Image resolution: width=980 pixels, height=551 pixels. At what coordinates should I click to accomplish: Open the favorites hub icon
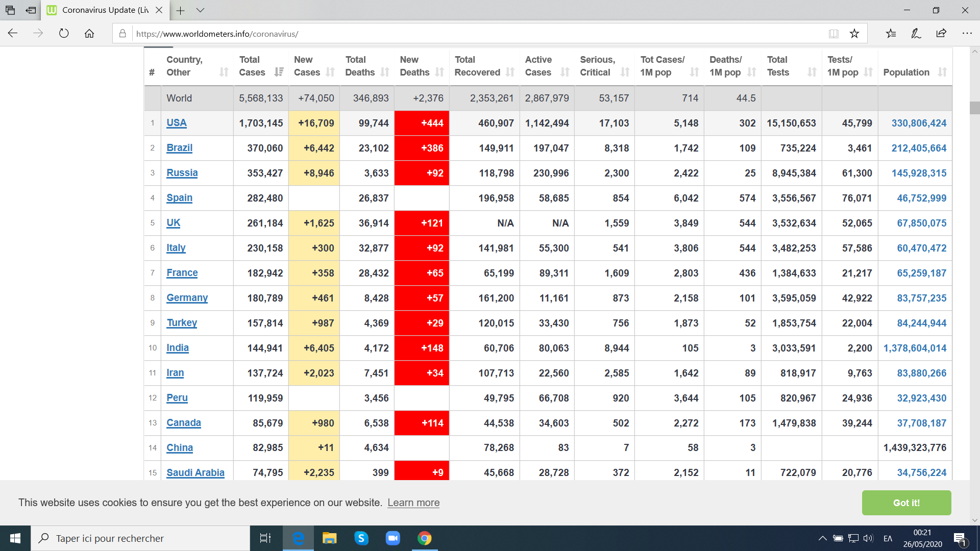tap(891, 34)
